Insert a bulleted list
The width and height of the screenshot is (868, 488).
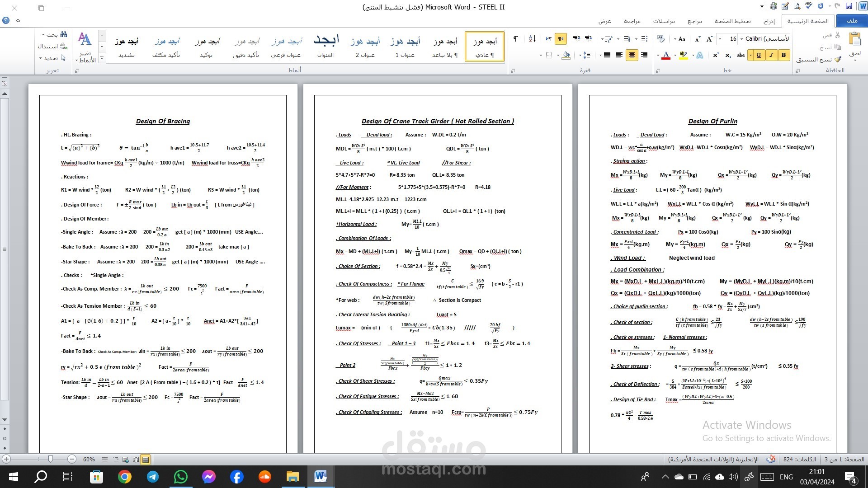click(644, 39)
